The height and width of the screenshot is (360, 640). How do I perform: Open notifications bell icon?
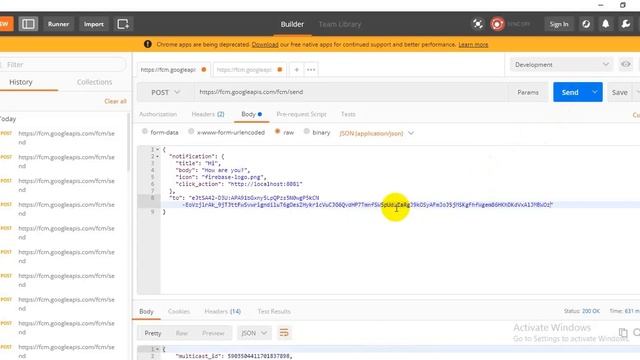click(606, 24)
